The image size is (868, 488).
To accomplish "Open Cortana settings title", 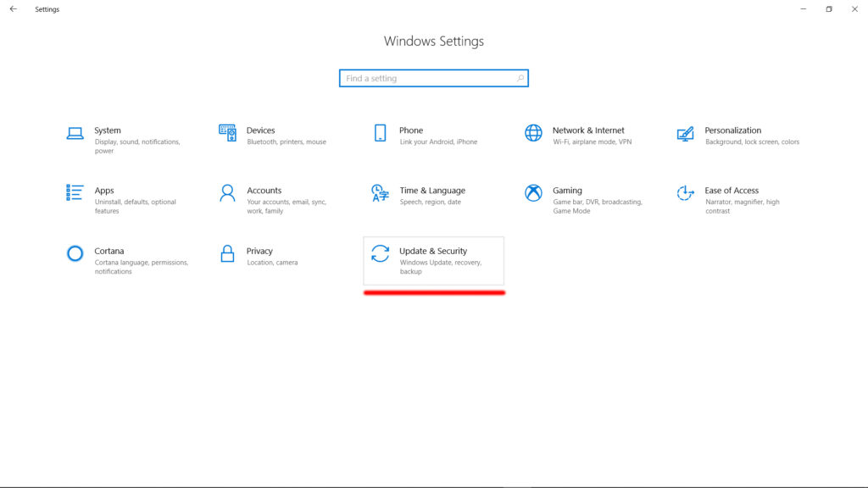I will tap(109, 251).
